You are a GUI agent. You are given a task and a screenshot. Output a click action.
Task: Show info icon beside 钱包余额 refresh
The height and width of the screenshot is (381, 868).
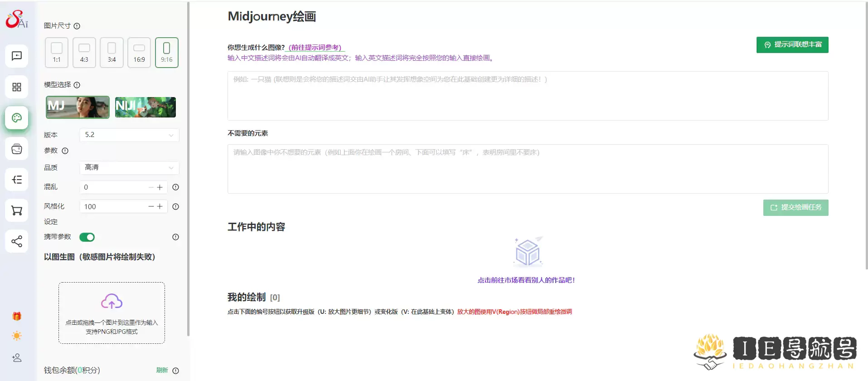tap(176, 371)
